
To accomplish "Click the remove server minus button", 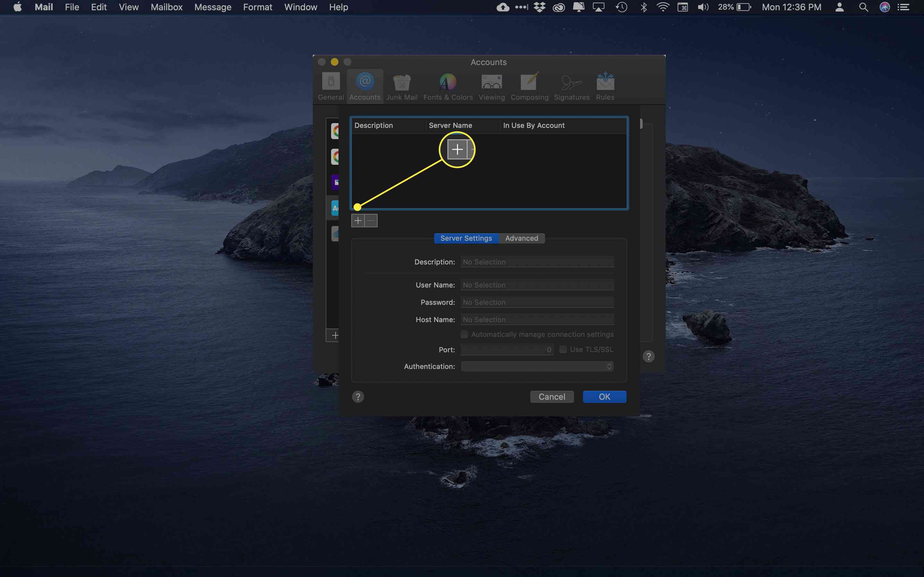I will click(371, 220).
